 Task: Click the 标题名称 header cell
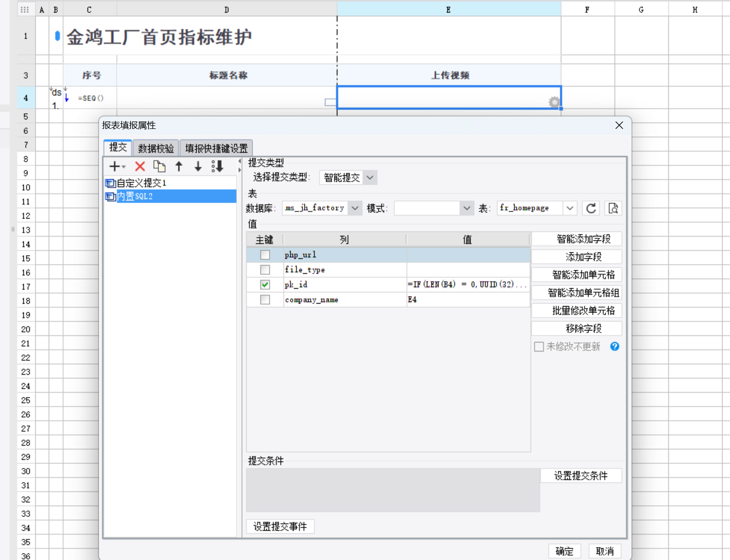click(227, 76)
